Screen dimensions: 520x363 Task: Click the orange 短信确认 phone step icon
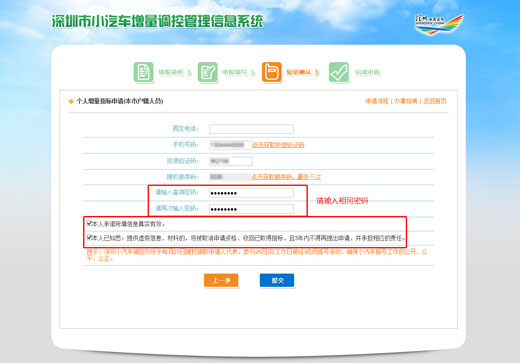271,72
